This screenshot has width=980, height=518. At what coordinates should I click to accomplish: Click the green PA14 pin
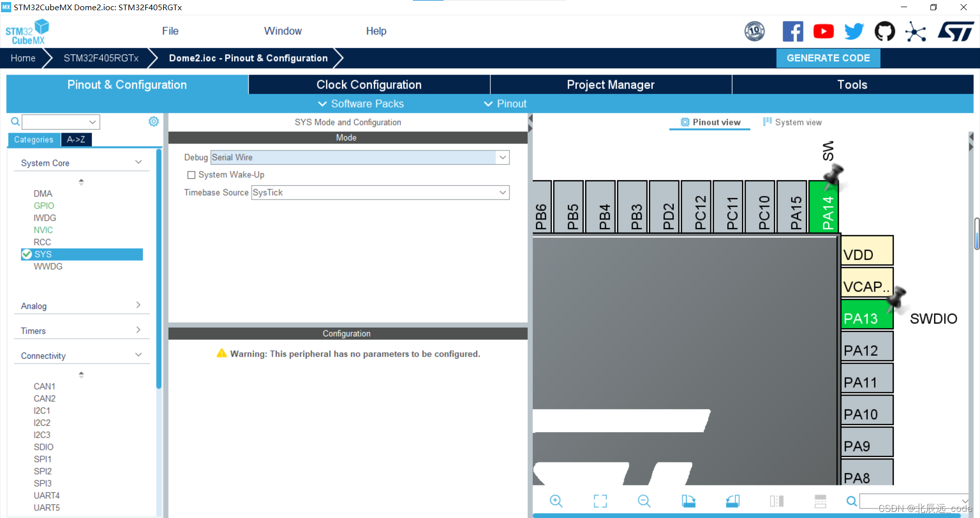(x=823, y=207)
